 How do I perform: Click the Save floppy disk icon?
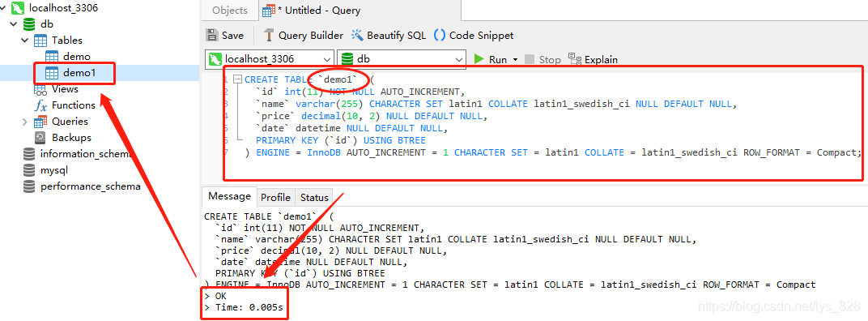click(x=211, y=35)
